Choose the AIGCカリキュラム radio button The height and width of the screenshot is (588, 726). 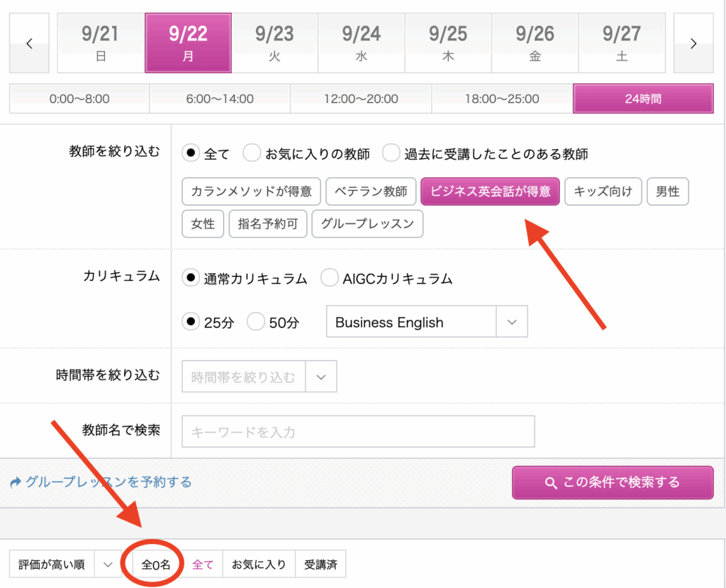[330, 279]
